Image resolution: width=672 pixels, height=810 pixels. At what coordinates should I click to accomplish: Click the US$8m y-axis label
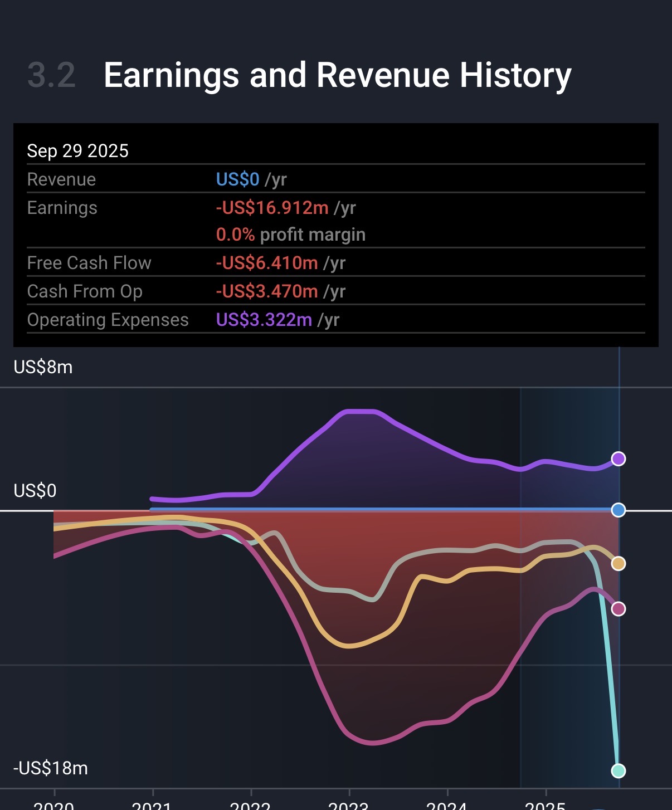(x=43, y=367)
